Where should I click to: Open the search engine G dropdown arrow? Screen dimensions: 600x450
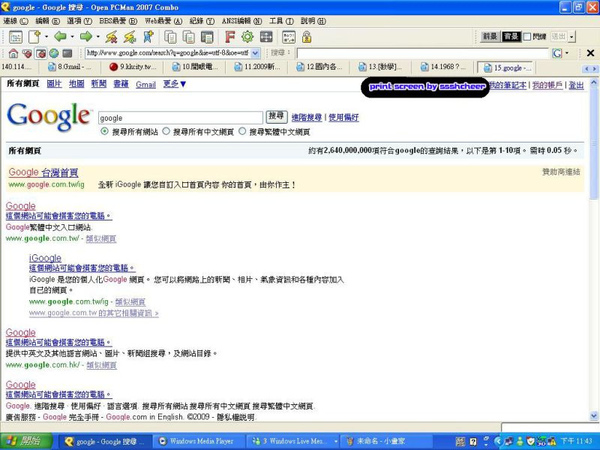tap(567, 53)
